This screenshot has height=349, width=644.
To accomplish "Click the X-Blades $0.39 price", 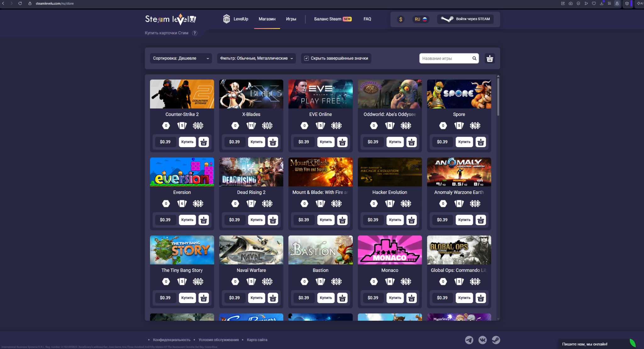I will click(x=234, y=142).
